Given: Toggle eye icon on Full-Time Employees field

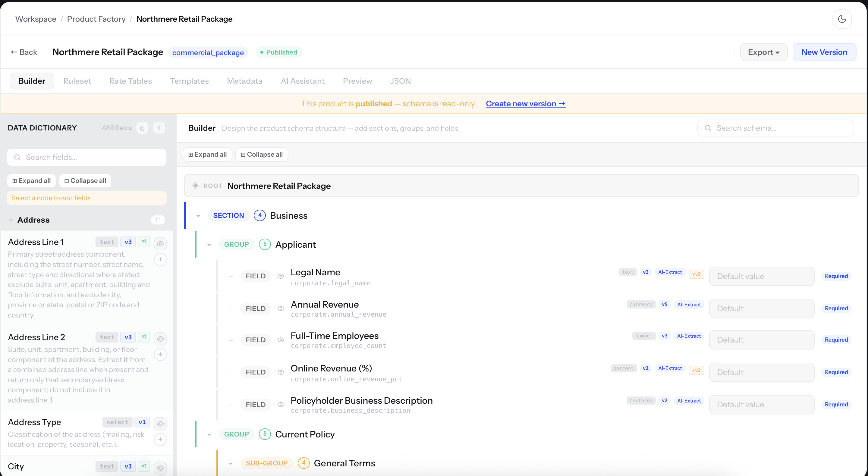Looking at the screenshot, I should 281,340.
